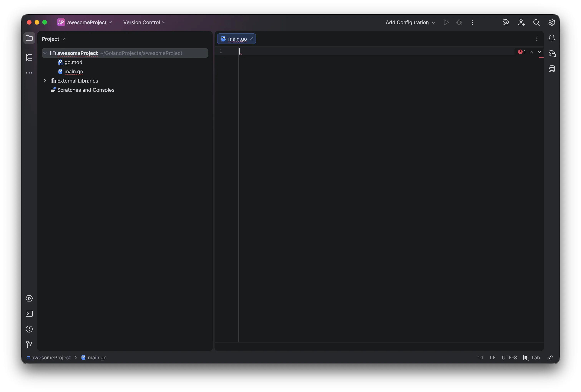Click the Code With Me icon
This screenshot has height=392, width=581.
(521, 22)
